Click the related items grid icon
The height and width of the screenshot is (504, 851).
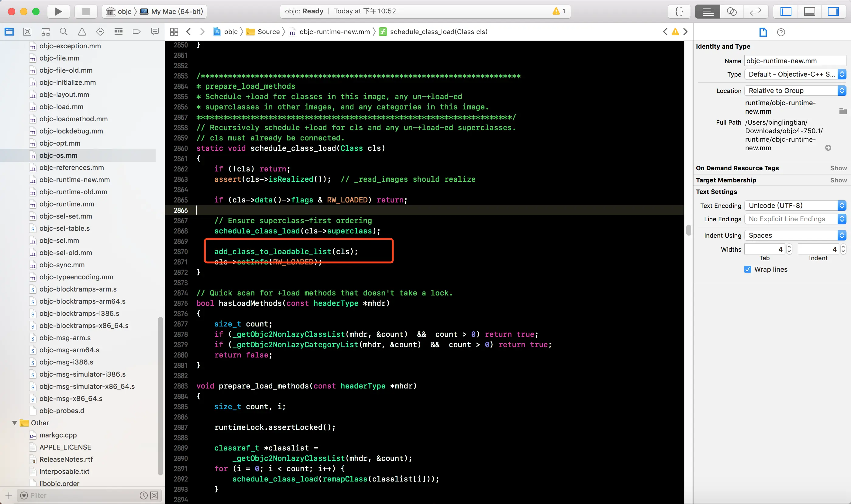click(x=174, y=32)
